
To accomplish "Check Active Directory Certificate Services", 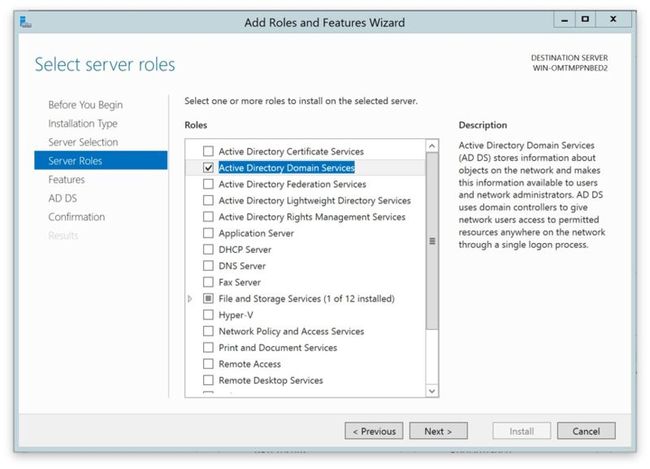I will click(x=208, y=151).
